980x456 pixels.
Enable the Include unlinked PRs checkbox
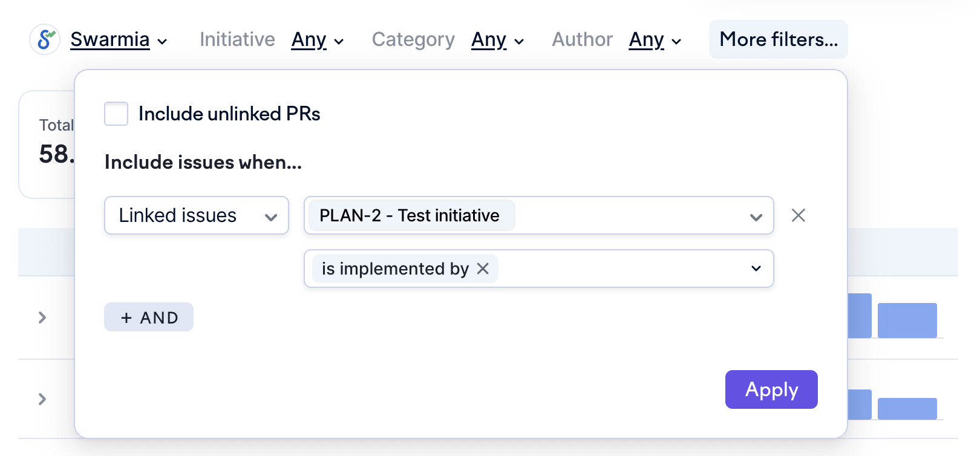(x=116, y=114)
